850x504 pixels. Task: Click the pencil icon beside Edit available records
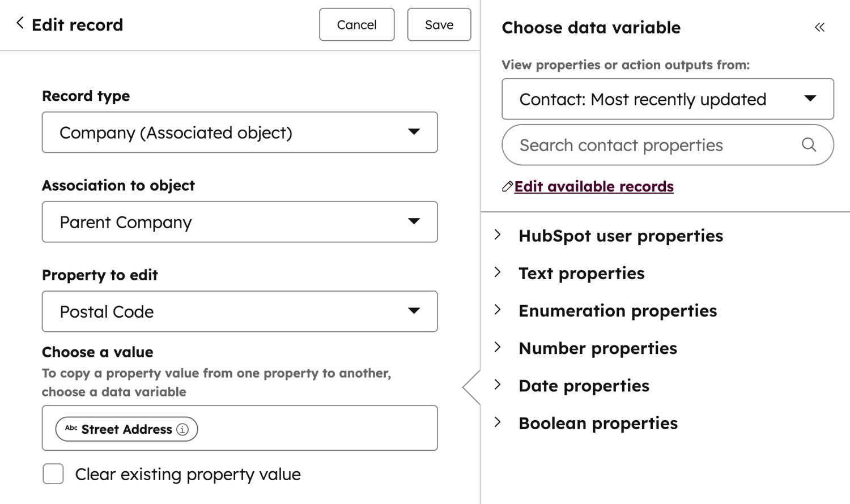pyautogui.click(x=507, y=187)
